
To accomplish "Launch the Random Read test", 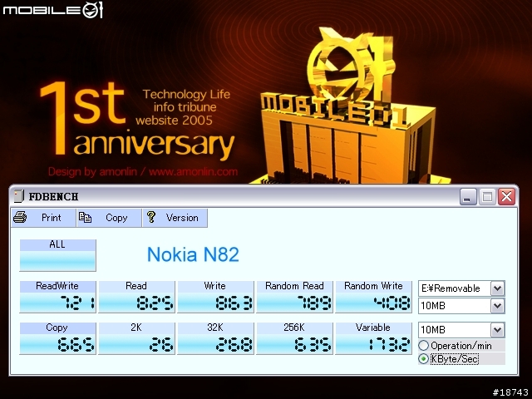I will coord(294,297).
